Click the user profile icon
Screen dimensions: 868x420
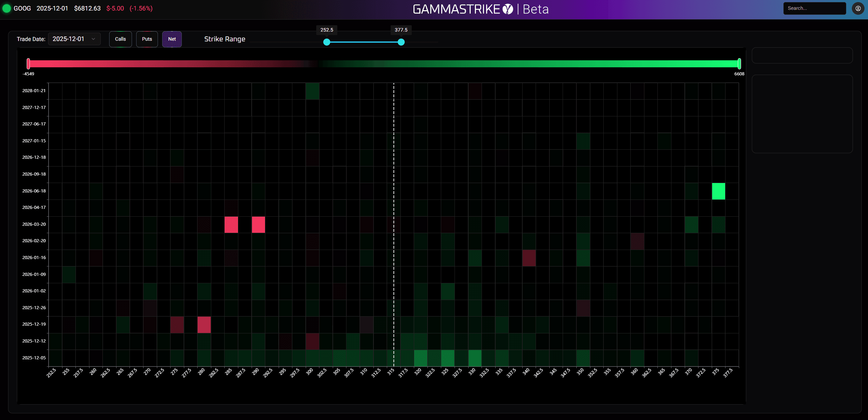858,8
